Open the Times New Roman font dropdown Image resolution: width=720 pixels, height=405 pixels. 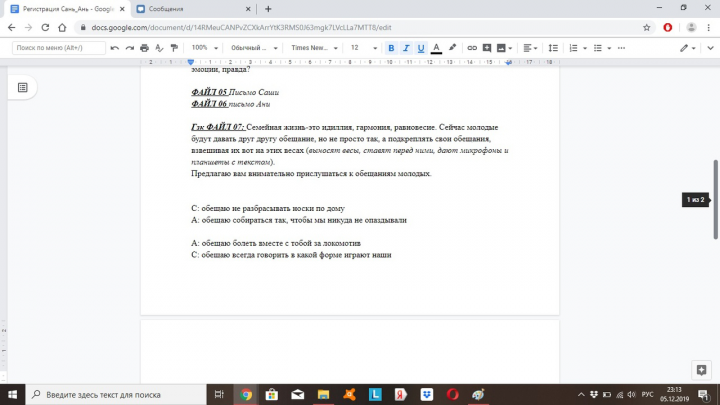click(315, 48)
